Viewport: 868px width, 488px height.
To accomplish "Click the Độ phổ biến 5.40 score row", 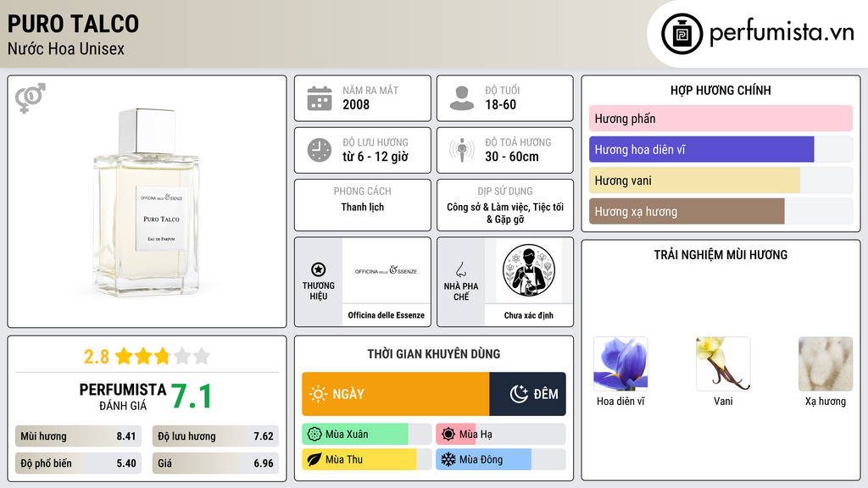I will (78, 463).
